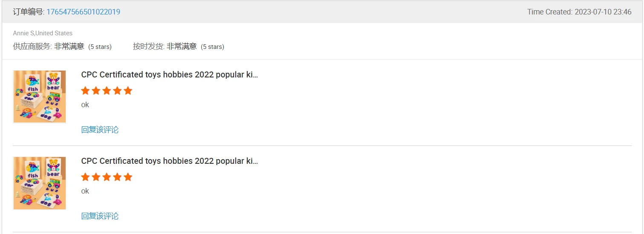Click second review's puzzle toy thumbnail
The height and width of the screenshot is (234, 644).
tap(40, 183)
